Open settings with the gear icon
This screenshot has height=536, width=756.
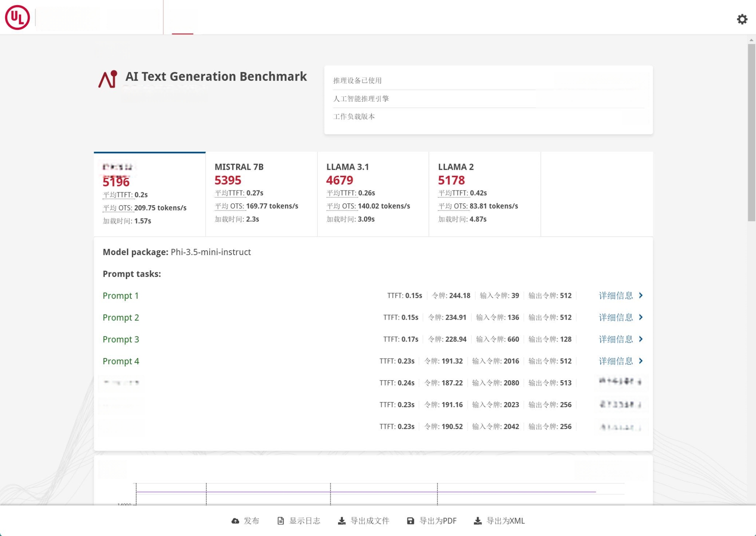pos(742,19)
